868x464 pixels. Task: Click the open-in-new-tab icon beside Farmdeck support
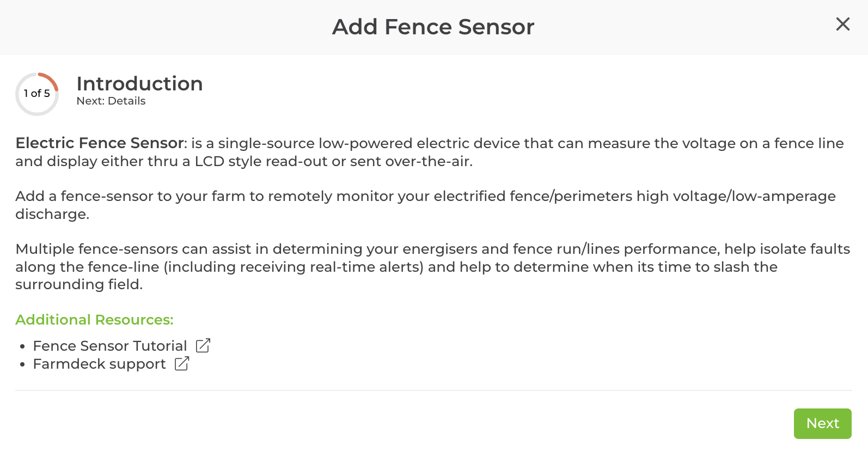point(182,364)
